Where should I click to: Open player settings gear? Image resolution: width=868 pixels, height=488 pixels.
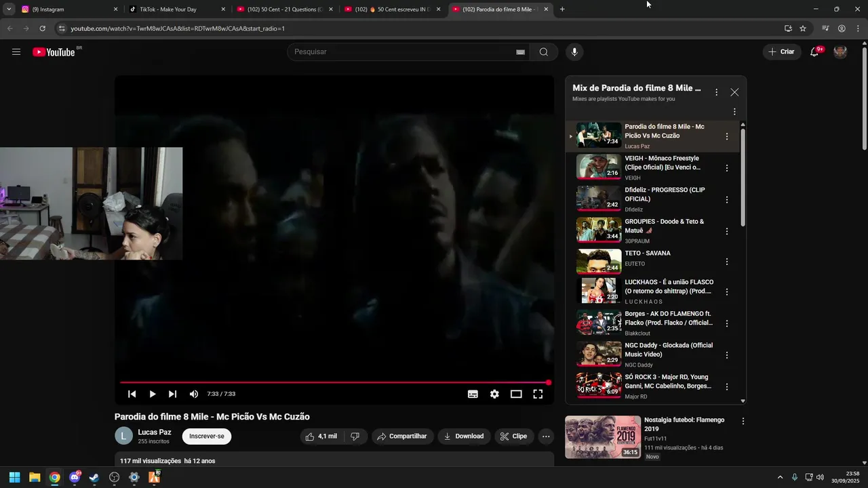point(494,394)
